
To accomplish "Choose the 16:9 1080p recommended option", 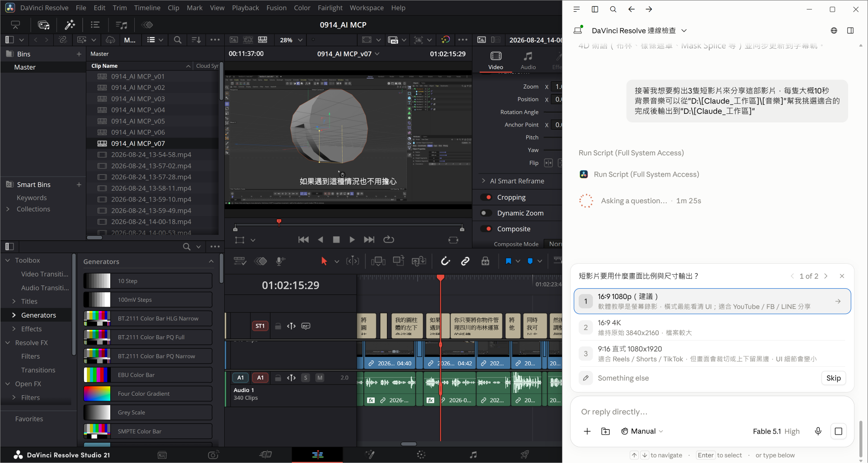I will [x=712, y=301].
